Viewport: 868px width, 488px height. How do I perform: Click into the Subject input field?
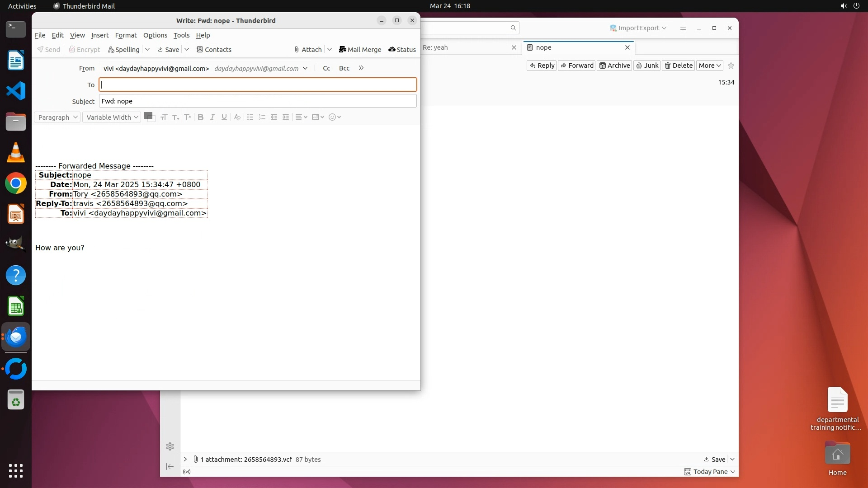pos(258,101)
